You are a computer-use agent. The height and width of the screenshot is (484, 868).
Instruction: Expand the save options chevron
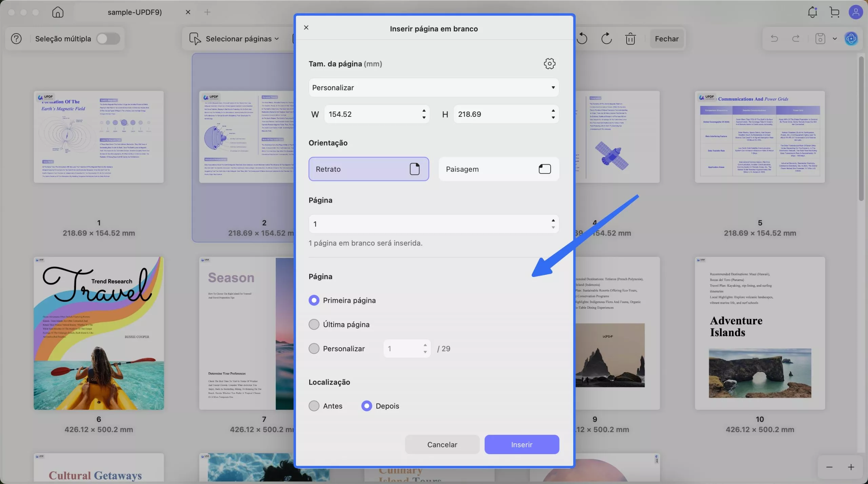click(x=835, y=38)
